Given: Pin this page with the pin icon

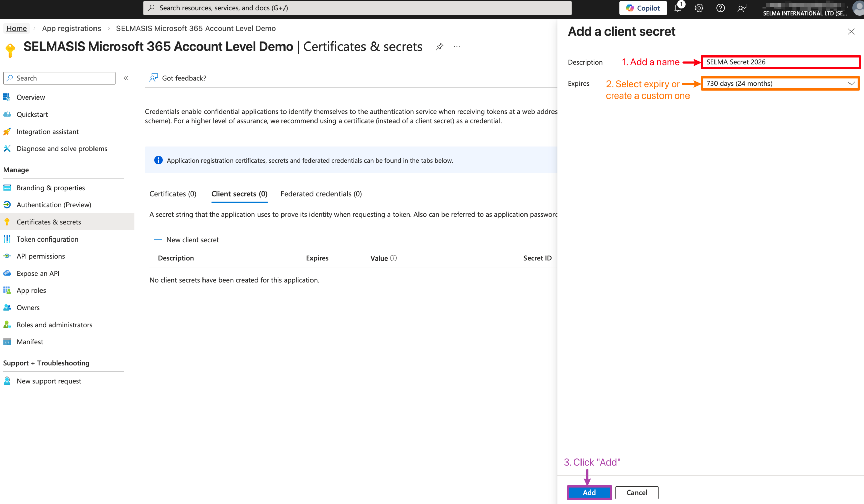Looking at the screenshot, I should (x=439, y=47).
